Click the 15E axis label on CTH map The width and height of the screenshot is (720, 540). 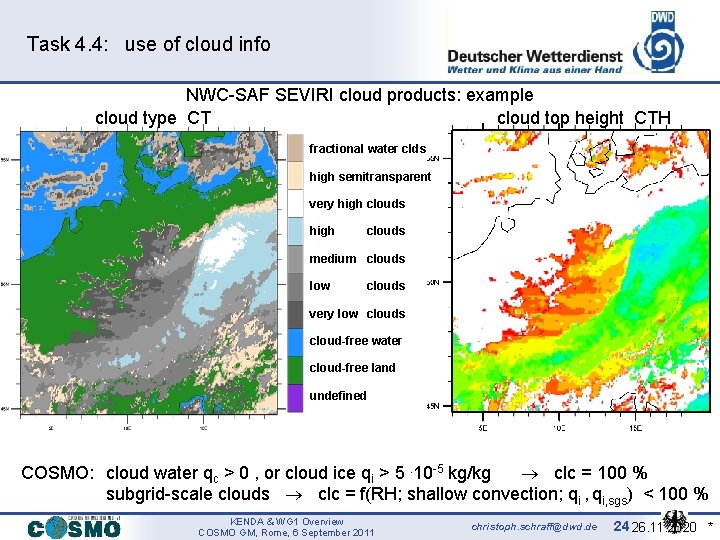pyautogui.click(x=635, y=428)
